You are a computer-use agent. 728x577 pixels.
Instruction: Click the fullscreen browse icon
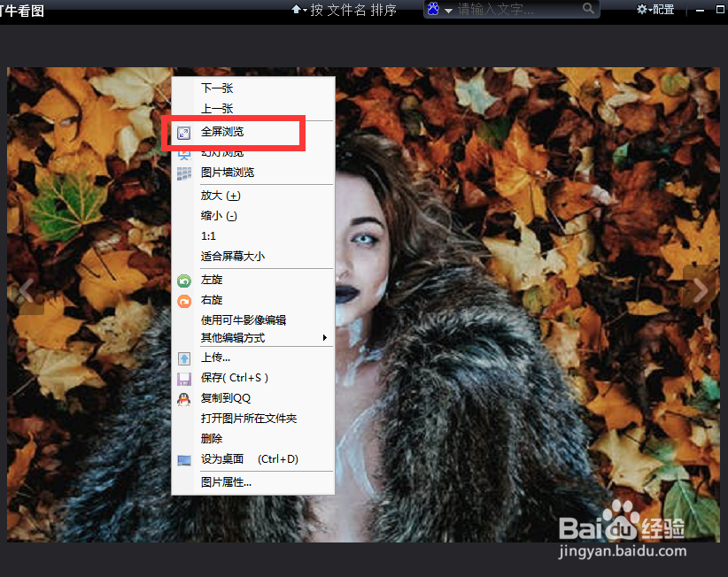[x=184, y=133]
